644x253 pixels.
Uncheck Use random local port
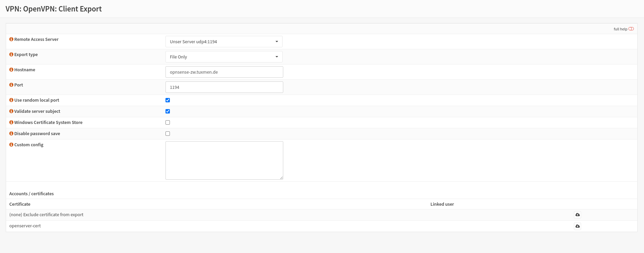pyautogui.click(x=168, y=100)
